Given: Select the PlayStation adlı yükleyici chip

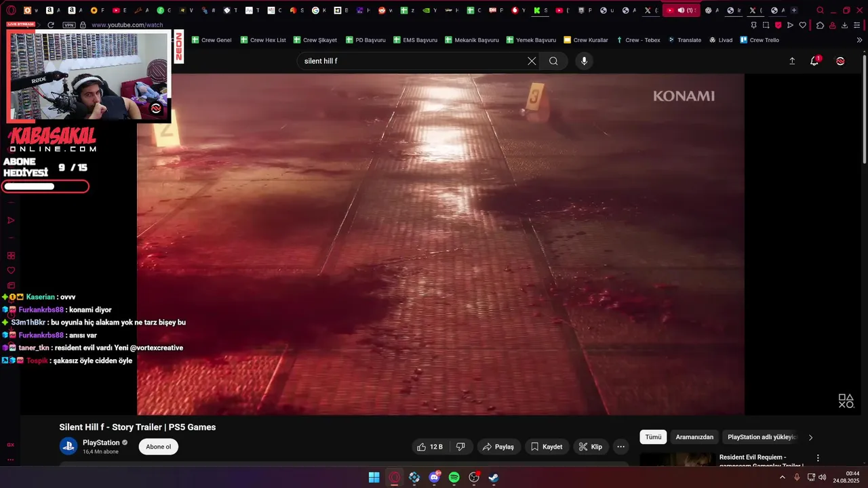Looking at the screenshot, I should coord(762,437).
